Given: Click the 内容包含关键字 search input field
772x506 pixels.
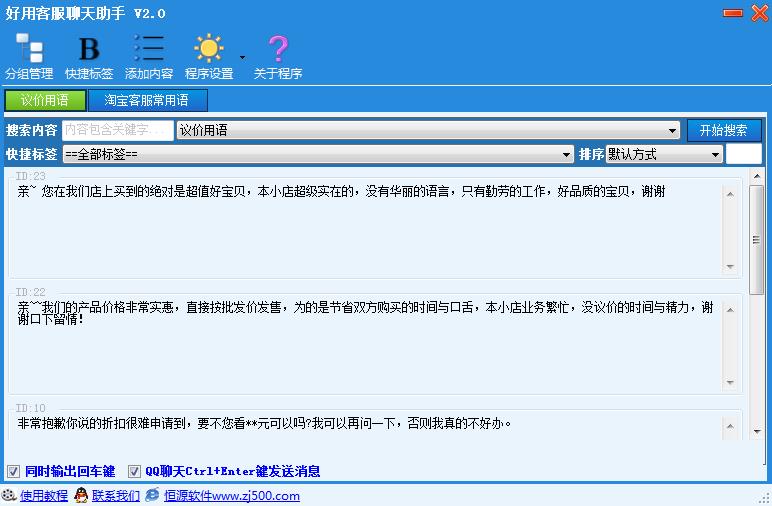Looking at the screenshot, I should point(118,130).
